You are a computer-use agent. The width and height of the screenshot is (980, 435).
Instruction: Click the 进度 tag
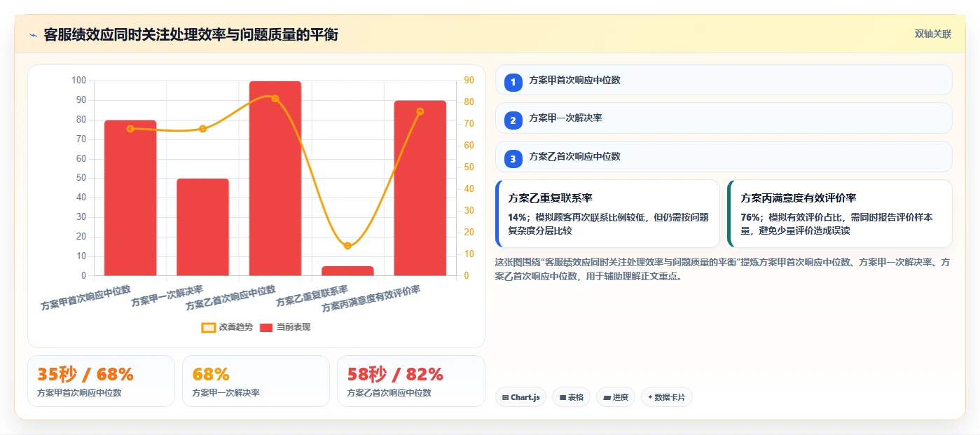(x=616, y=397)
